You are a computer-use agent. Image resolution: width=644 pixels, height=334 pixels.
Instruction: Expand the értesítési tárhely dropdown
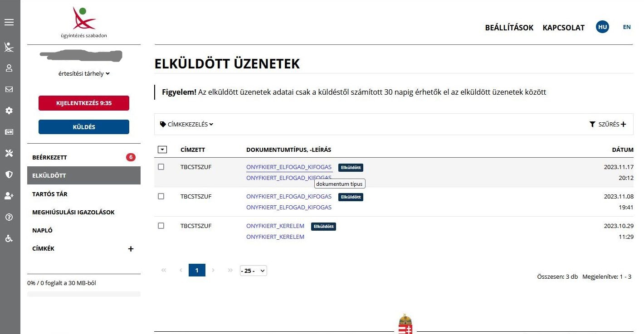coord(84,73)
